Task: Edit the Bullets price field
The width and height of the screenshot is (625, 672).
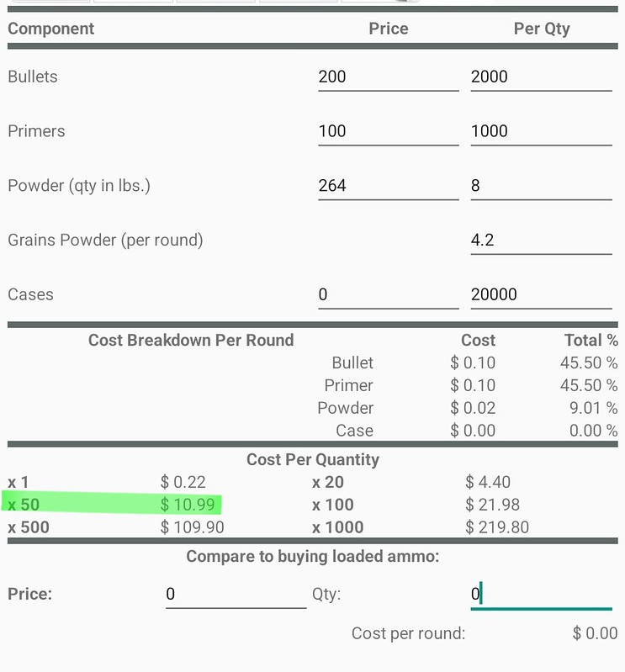Action: tap(389, 77)
